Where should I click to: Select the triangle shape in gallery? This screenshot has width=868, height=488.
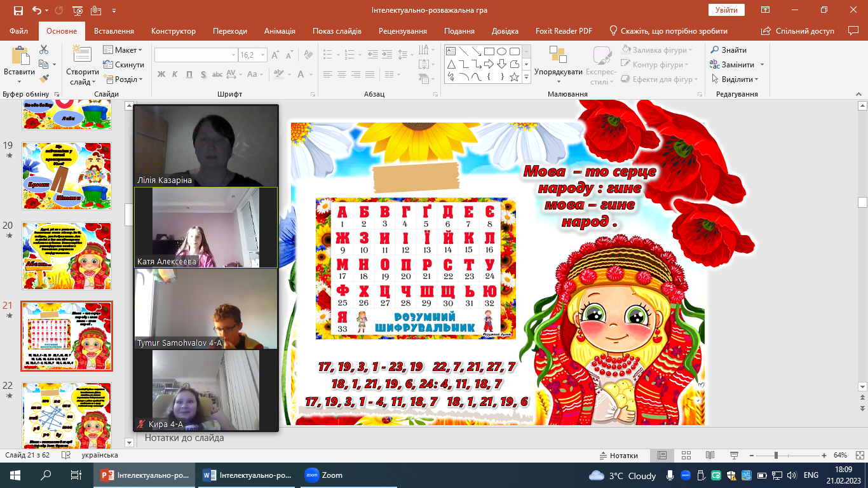(x=451, y=64)
